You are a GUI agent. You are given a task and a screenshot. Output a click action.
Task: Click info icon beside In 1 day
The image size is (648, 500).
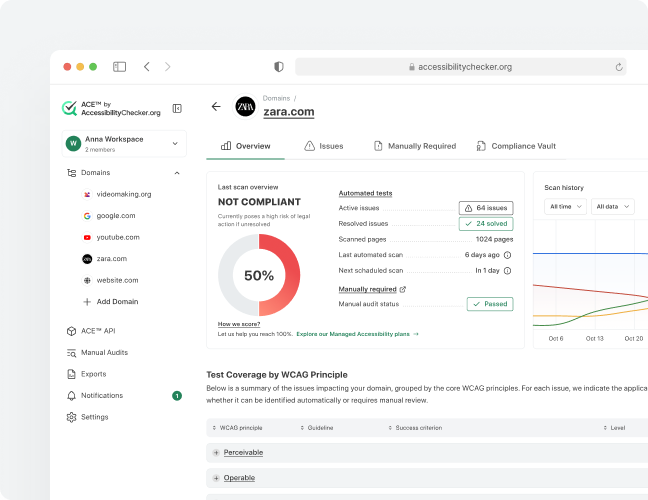tap(507, 271)
